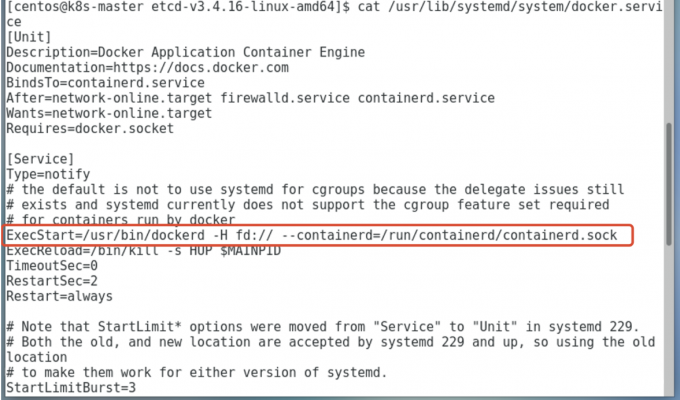Click the BindsTo=containerd.service line
The image size is (680, 400).
click(105, 83)
